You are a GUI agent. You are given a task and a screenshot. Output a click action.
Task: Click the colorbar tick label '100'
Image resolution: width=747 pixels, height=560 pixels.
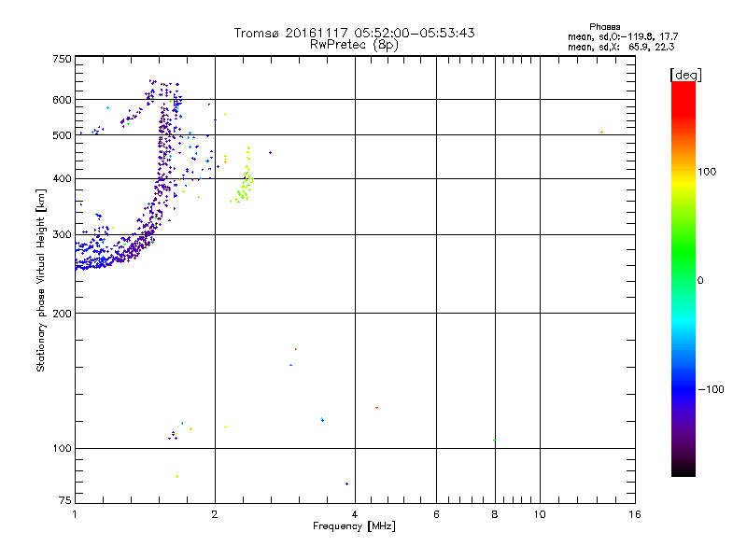click(x=707, y=172)
